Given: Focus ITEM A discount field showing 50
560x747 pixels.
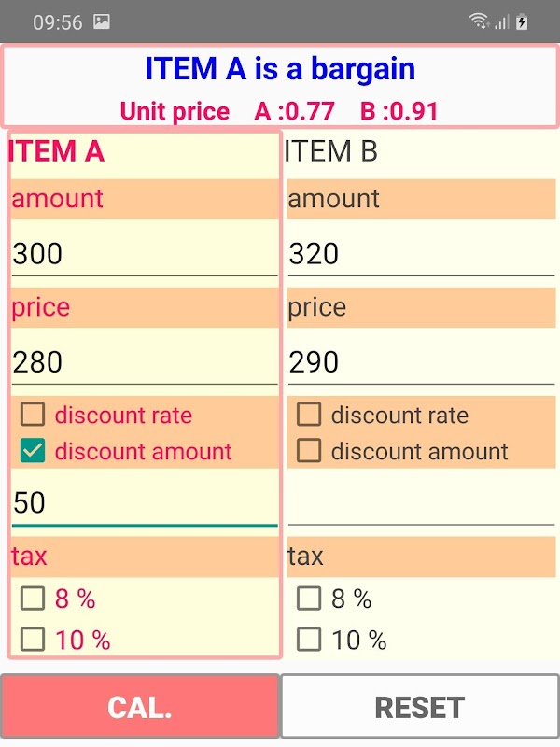Looking at the screenshot, I should point(144,502).
